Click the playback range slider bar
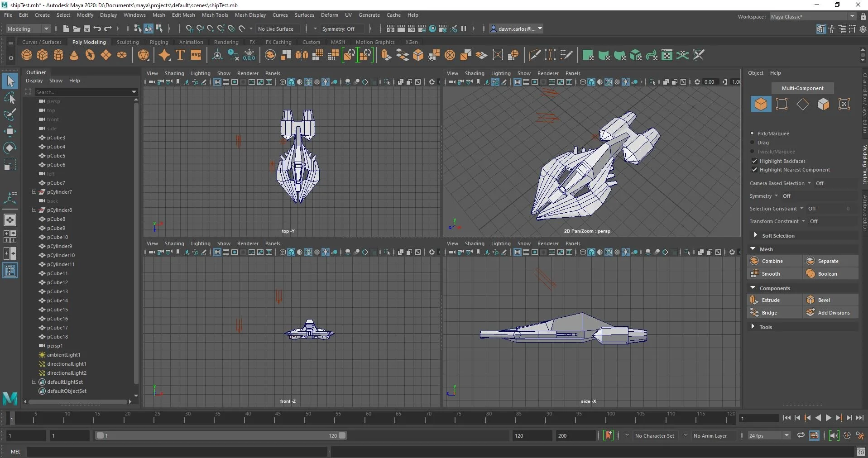868x458 pixels. pyautogui.click(x=221, y=435)
